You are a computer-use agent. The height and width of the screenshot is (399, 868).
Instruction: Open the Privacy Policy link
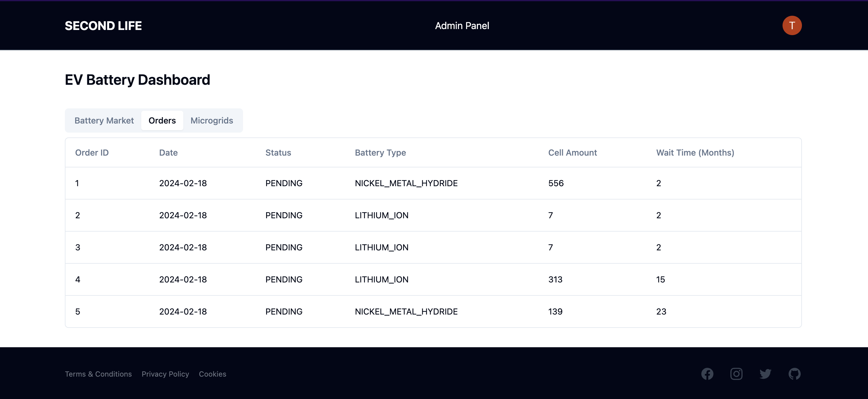tap(165, 374)
